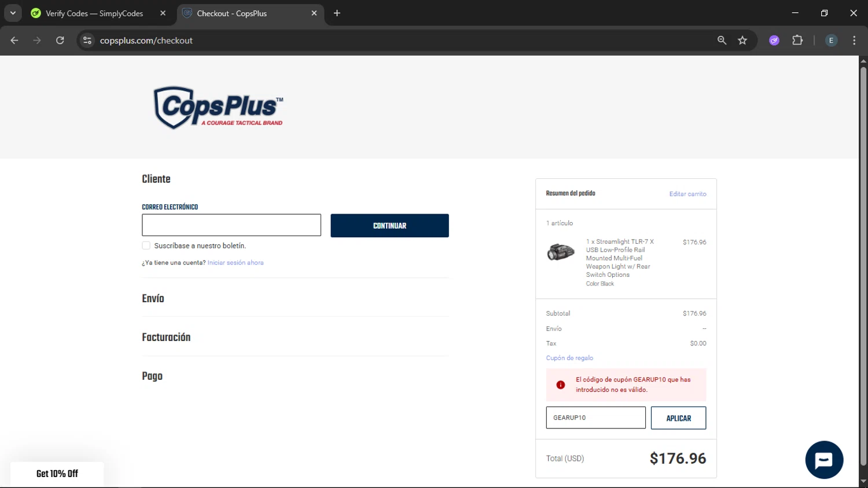Open the live chat bubble icon

(x=824, y=460)
